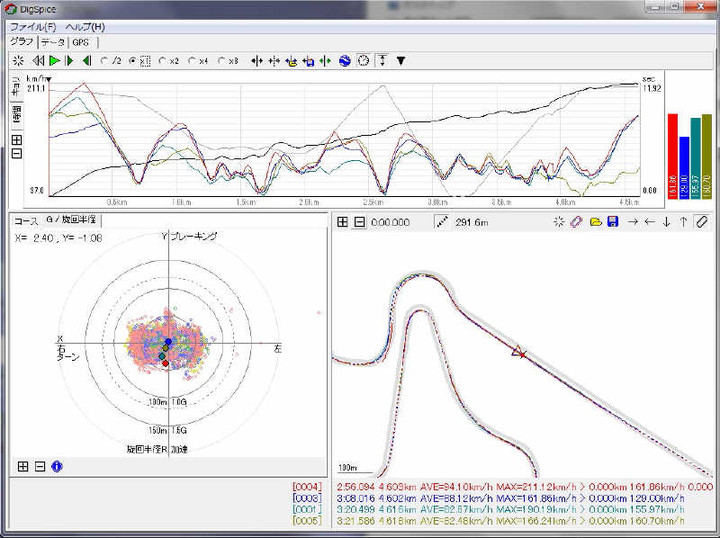Zoom out the speed graph with minus box
Image resolution: width=720 pixels, height=538 pixels.
tap(17, 153)
